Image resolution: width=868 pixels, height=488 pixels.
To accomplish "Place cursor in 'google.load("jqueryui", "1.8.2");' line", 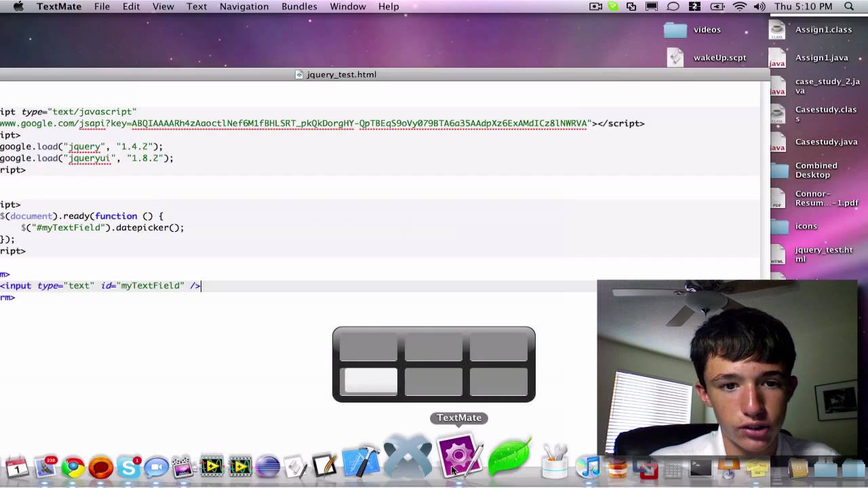I will (87, 158).
